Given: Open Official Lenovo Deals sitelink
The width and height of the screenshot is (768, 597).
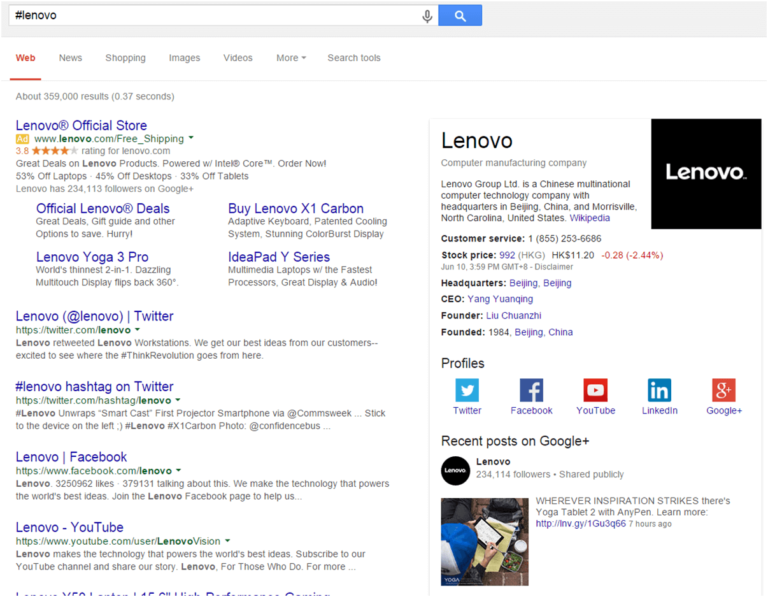Looking at the screenshot, I should (103, 209).
